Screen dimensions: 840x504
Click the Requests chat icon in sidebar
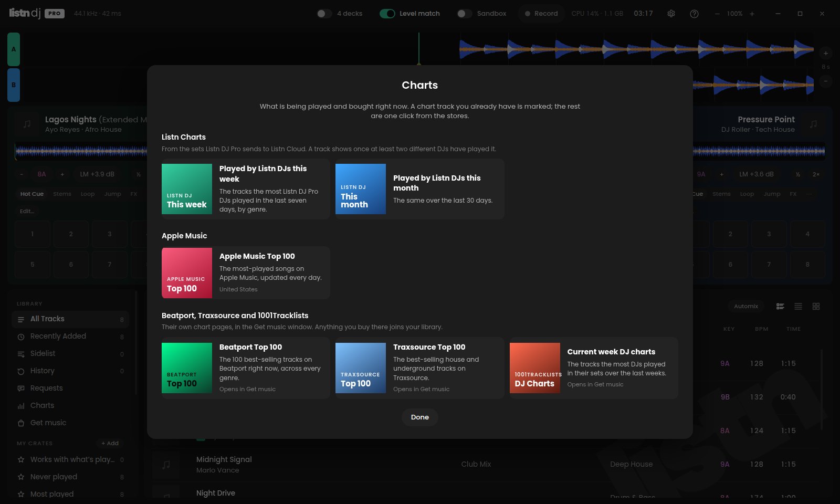[21, 388]
